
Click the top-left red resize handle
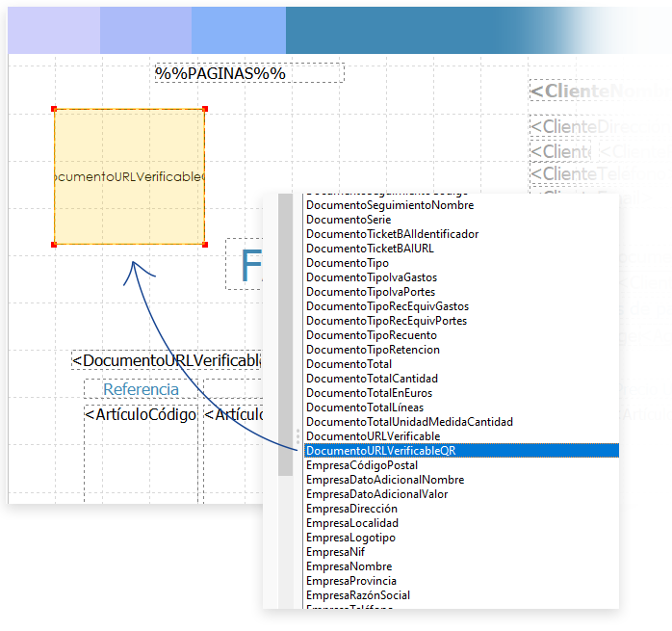click(x=55, y=110)
